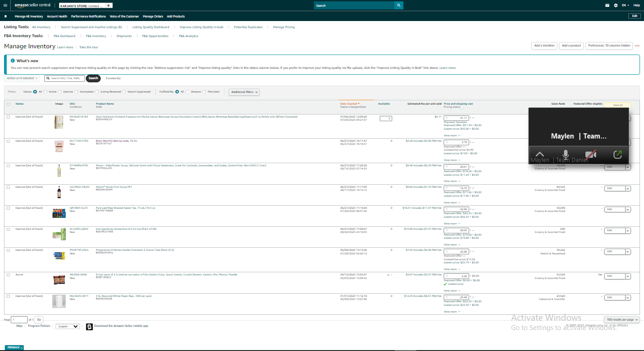Open the messages envelope icon
This screenshot has width=644, height=351.
click(607, 5)
